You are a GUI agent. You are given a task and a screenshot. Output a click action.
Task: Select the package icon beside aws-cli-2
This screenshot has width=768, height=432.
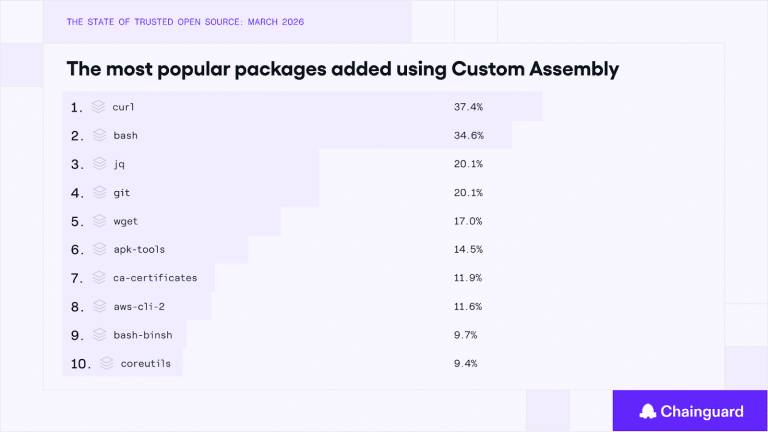click(x=99, y=306)
